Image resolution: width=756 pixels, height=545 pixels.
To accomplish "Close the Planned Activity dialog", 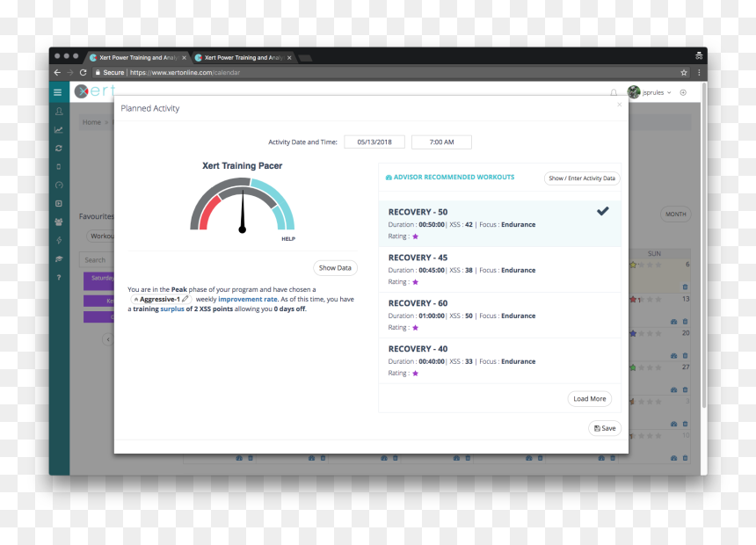I will pyautogui.click(x=620, y=105).
